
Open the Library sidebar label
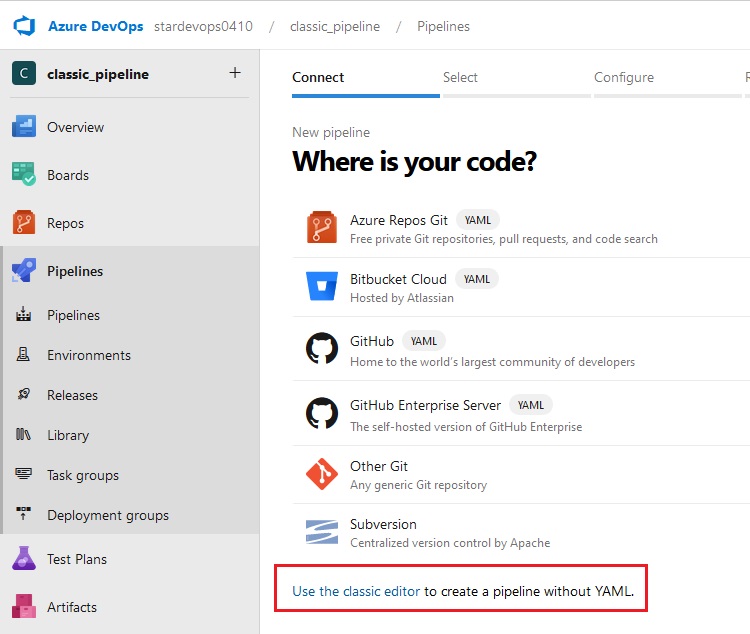coord(68,435)
